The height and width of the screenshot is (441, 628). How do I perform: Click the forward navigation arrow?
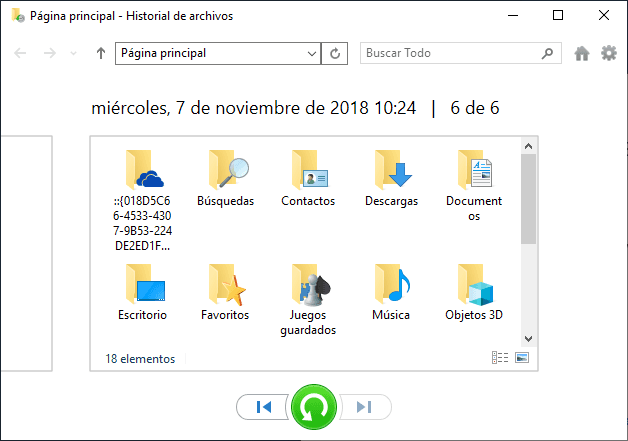(50, 53)
